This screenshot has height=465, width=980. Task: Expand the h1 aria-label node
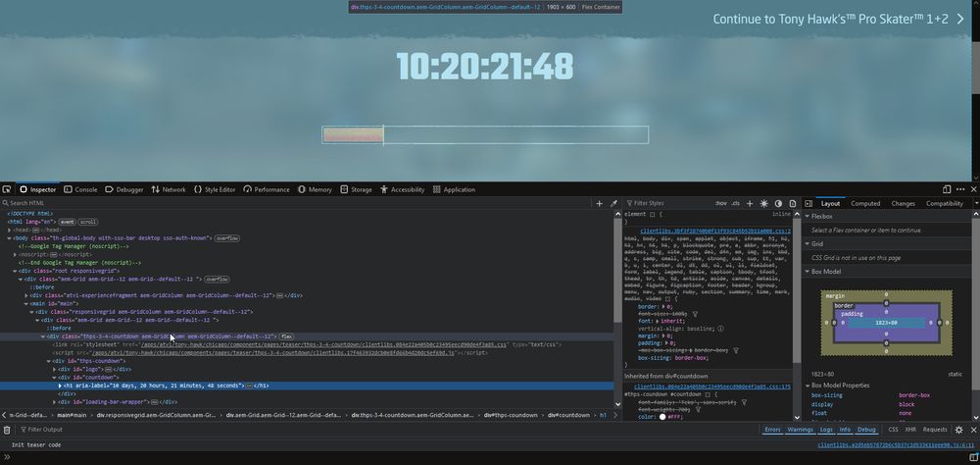click(60, 387)
